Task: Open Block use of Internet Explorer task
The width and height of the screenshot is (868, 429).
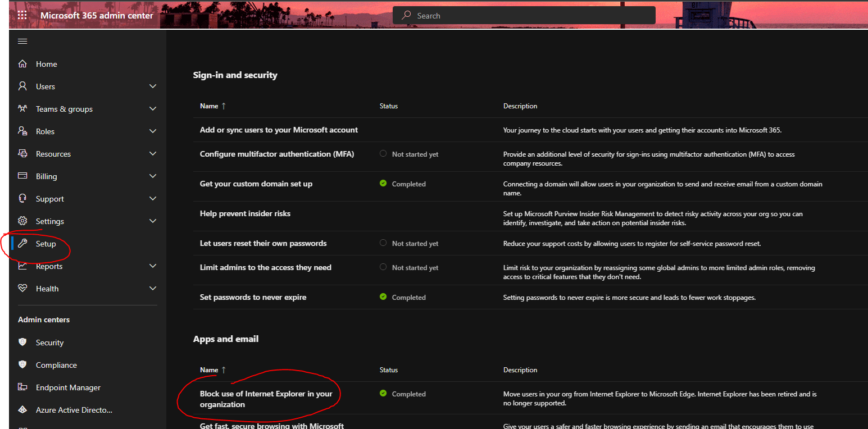Action: (x=266, y=399)
